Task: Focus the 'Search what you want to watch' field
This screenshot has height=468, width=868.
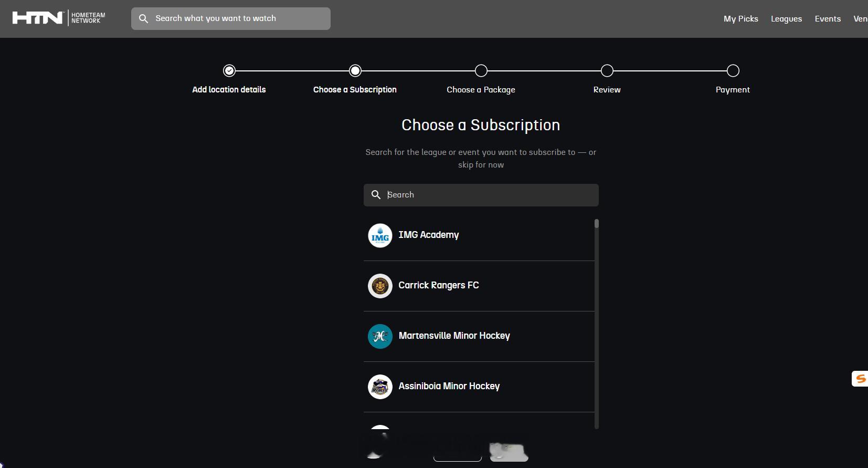Action: click(x=231, y=18)
